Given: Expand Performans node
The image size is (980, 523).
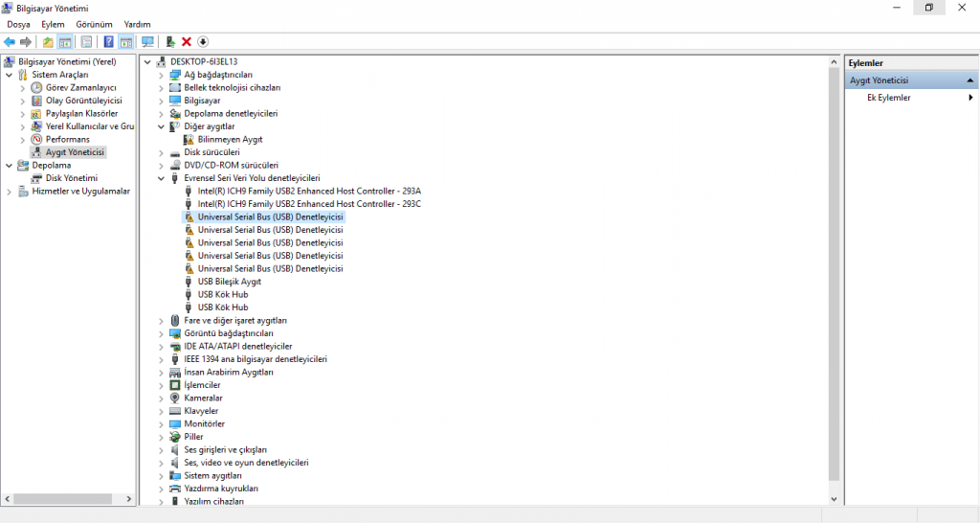Looking at the screenshot, I should [x=23, y=140].
